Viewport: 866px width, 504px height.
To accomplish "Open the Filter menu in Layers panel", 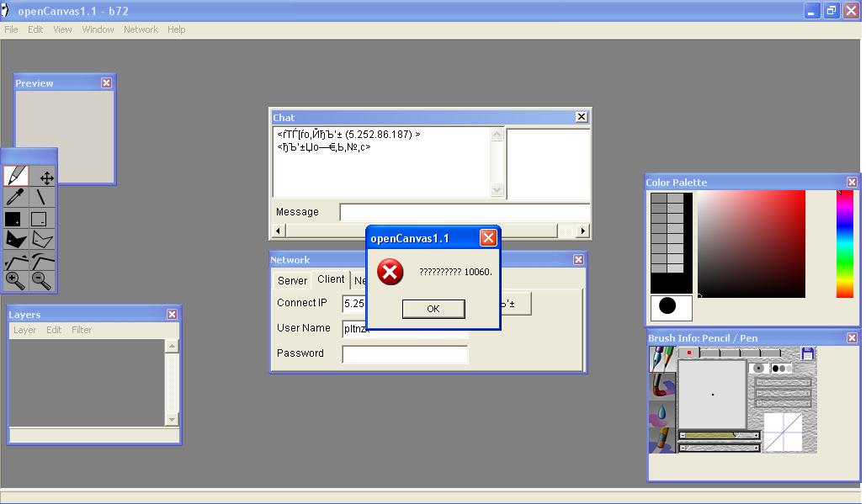I will click(81, 330).
